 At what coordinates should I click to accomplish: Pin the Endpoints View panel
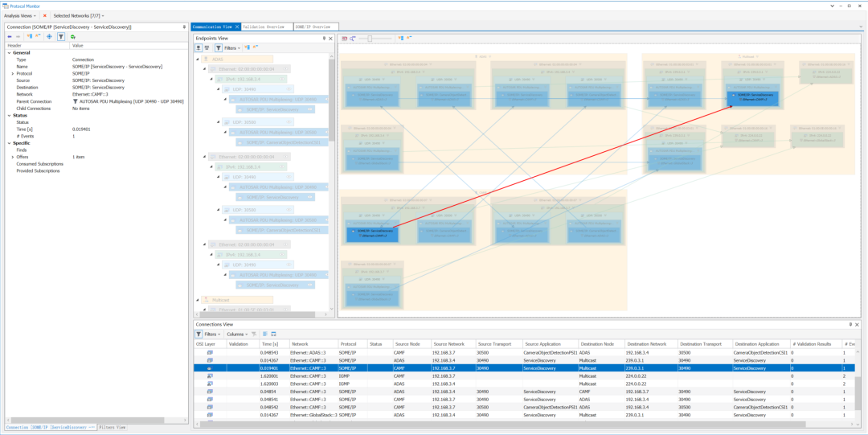pos(325,39)
